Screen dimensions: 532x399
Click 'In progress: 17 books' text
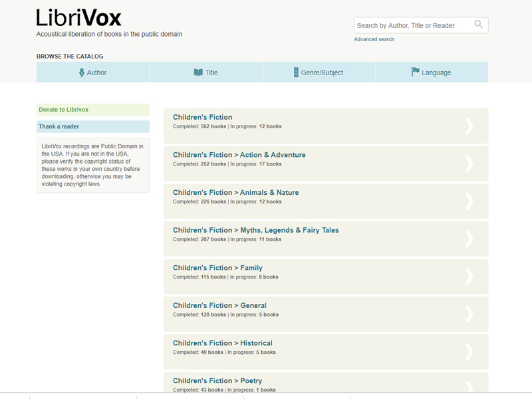click(x=256, y=164)
